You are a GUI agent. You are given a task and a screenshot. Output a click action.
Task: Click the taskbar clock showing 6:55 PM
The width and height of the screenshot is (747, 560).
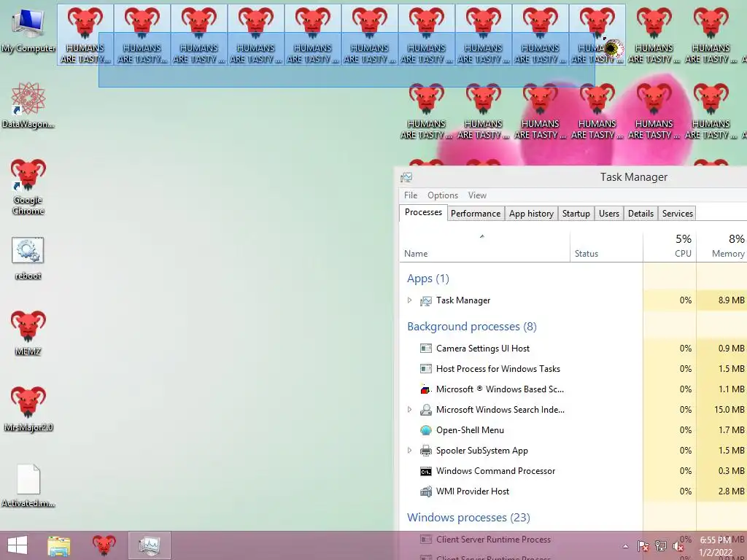716,546
